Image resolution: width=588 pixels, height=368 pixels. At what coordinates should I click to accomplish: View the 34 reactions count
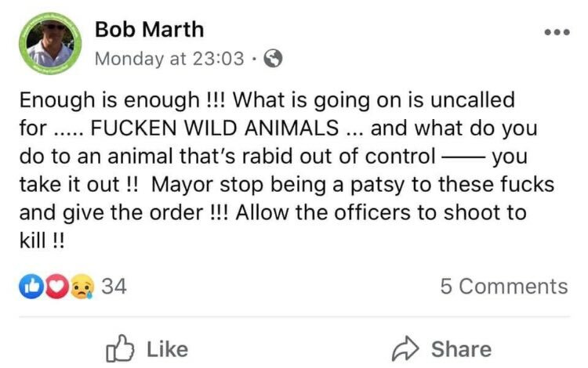114,287
